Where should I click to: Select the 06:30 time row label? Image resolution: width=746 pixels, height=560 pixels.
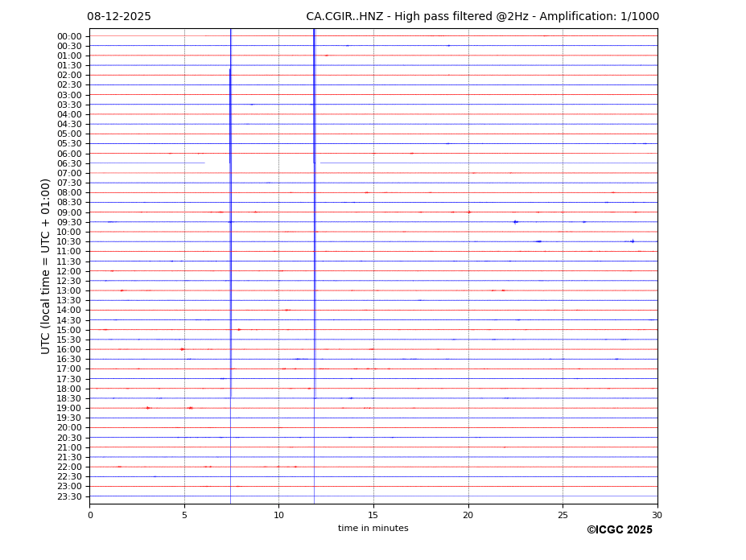click(x=69, y=163)
